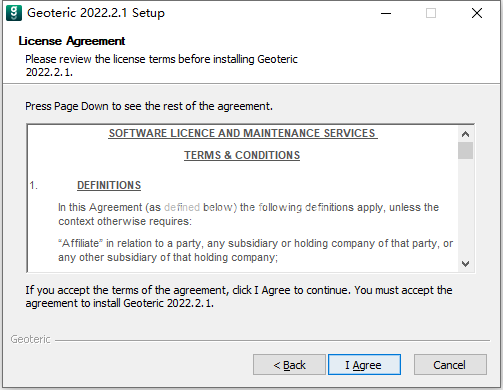Cancel the Geoteric installation
This screenshot has width=503, height=390.
[450, 365]
